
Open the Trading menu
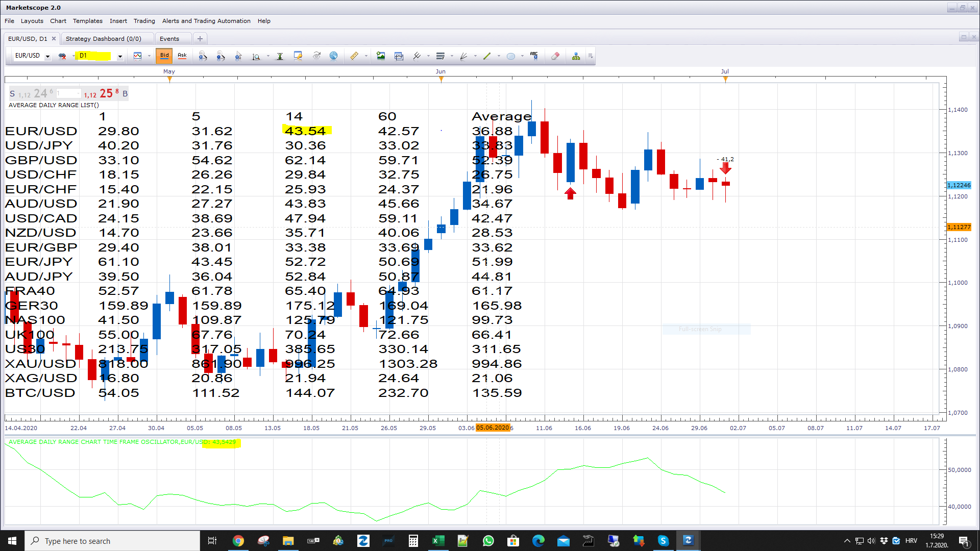click(x=144, y=21)
